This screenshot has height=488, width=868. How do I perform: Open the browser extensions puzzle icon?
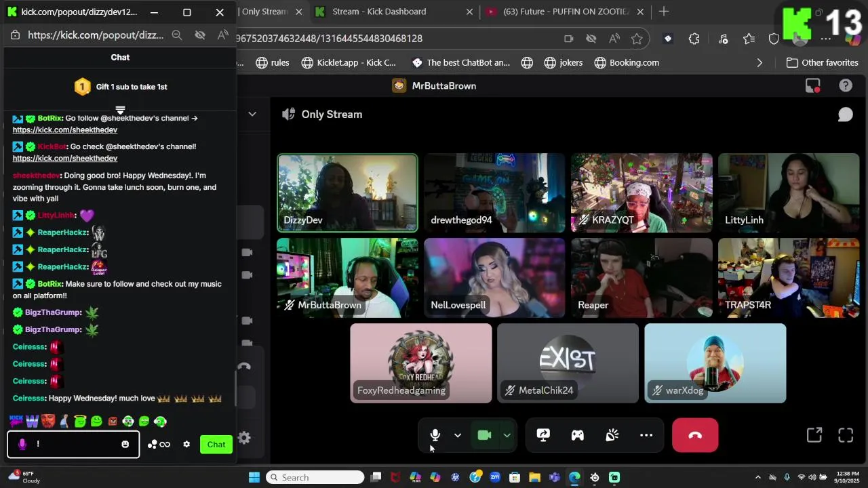click(694, 39)
